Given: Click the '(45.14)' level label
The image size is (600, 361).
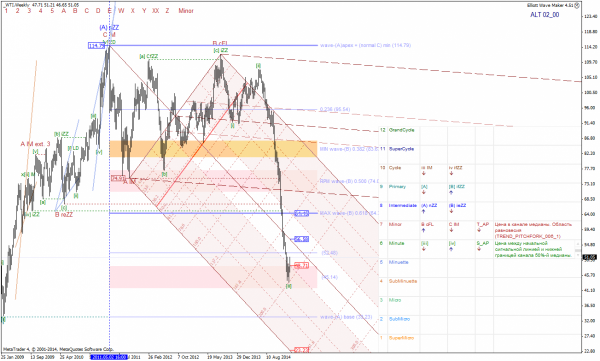Looking at the screenshot, I should 329,277.
